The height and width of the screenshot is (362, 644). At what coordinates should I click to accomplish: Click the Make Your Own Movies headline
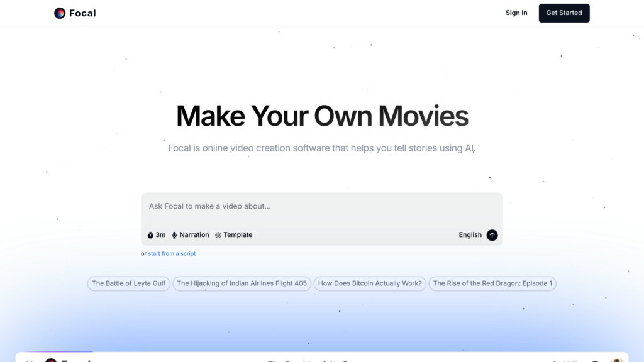pos(322,116)
